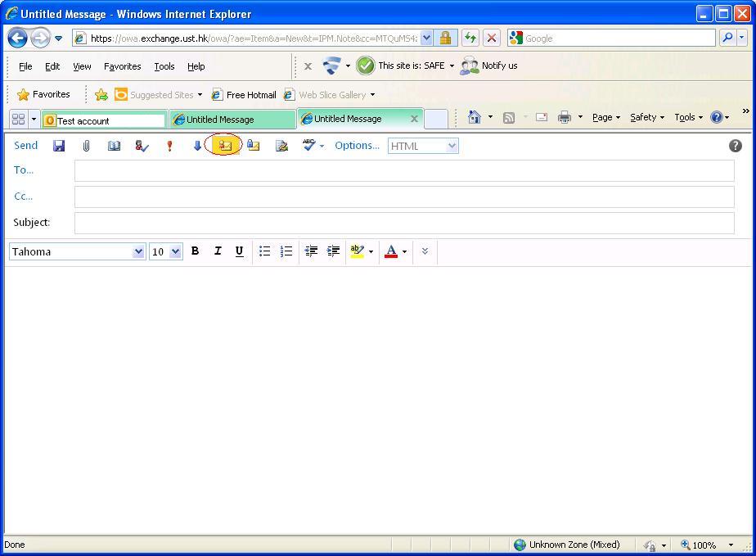
Task: Toggle underline formatting
Action: tap(239, 251)
